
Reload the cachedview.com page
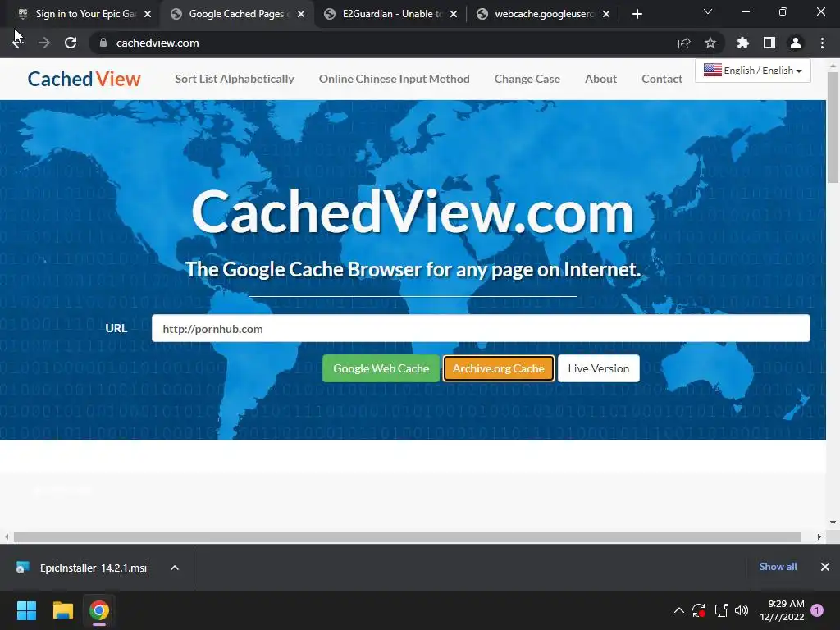click(x=71, y=43)
